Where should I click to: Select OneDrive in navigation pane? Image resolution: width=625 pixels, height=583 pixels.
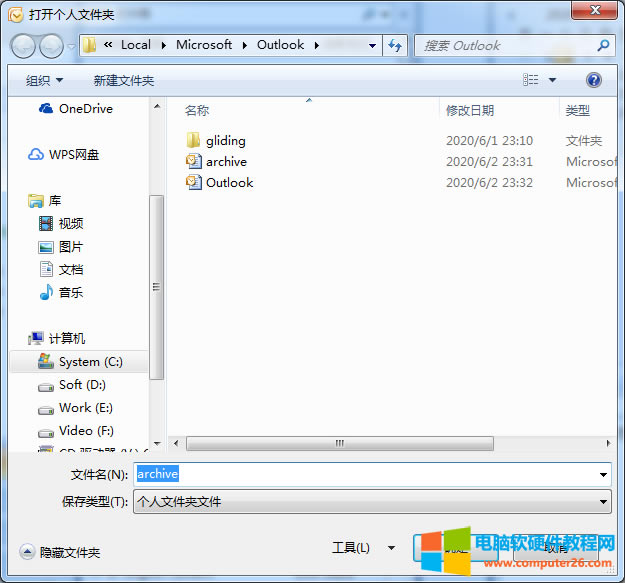(86, 108)
